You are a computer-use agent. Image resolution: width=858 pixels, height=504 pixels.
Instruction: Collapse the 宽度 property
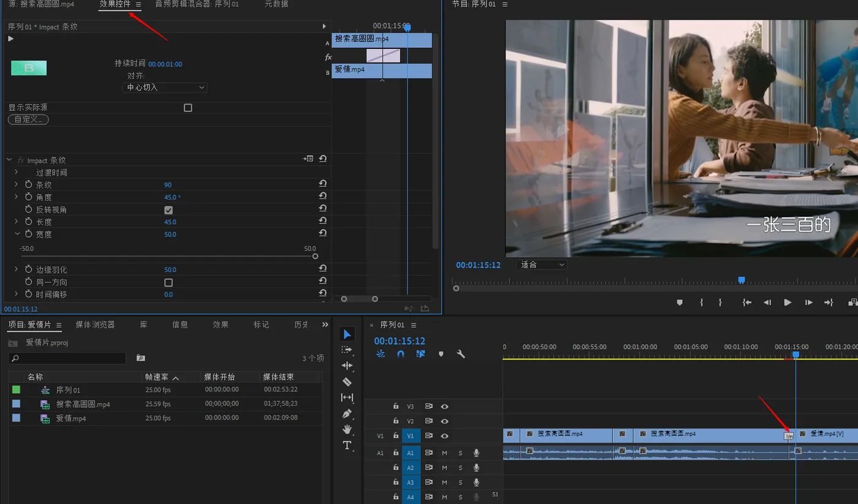pyautogui.click(x=17, y=234)
